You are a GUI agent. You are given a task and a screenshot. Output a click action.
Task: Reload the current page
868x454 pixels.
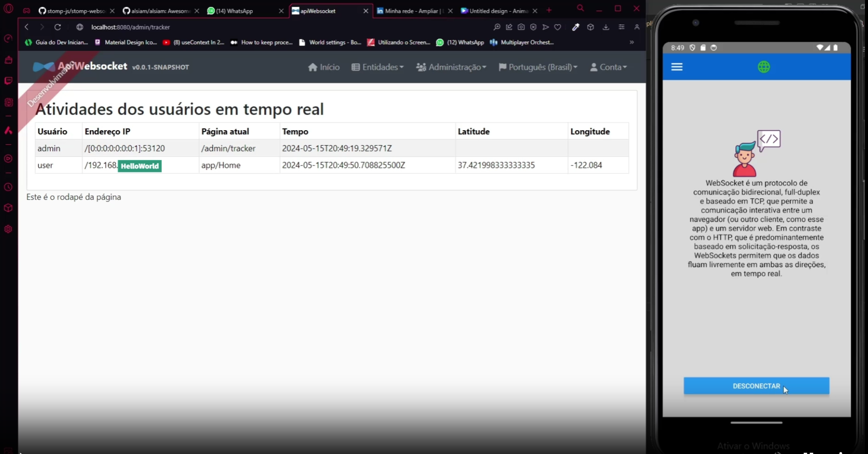[x=58, y=27]
